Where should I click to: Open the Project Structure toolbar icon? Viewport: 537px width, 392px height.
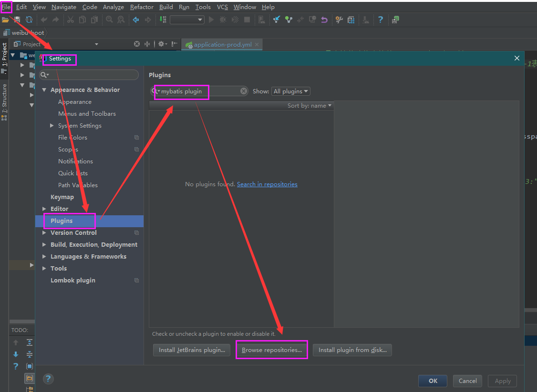[x=351, y=20]
